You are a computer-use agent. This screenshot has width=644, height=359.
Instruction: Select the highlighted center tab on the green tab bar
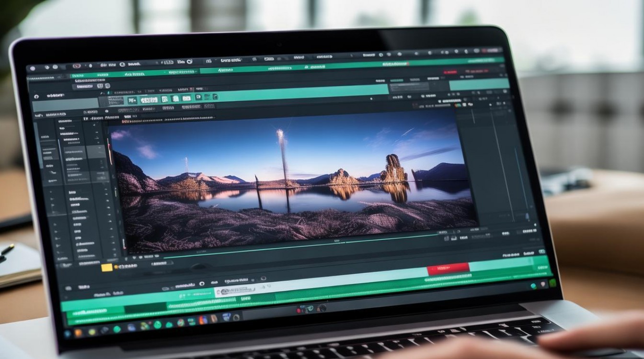coord(226,70)
